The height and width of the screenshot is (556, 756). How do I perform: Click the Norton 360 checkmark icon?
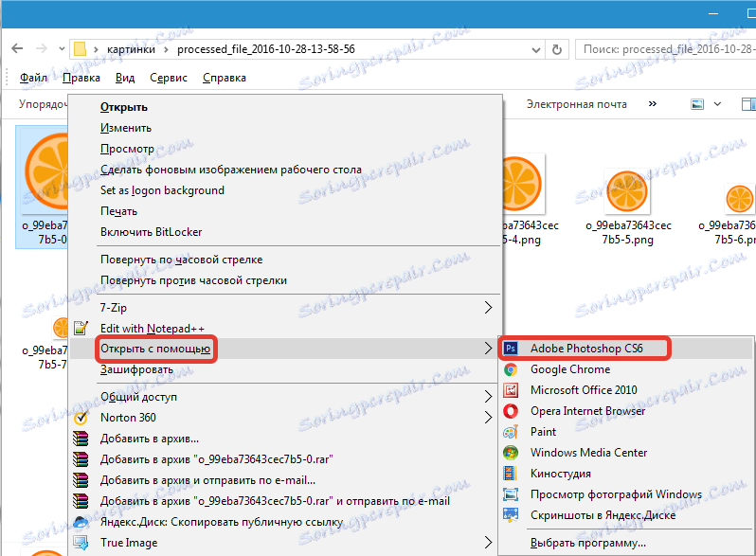(81, 418)
